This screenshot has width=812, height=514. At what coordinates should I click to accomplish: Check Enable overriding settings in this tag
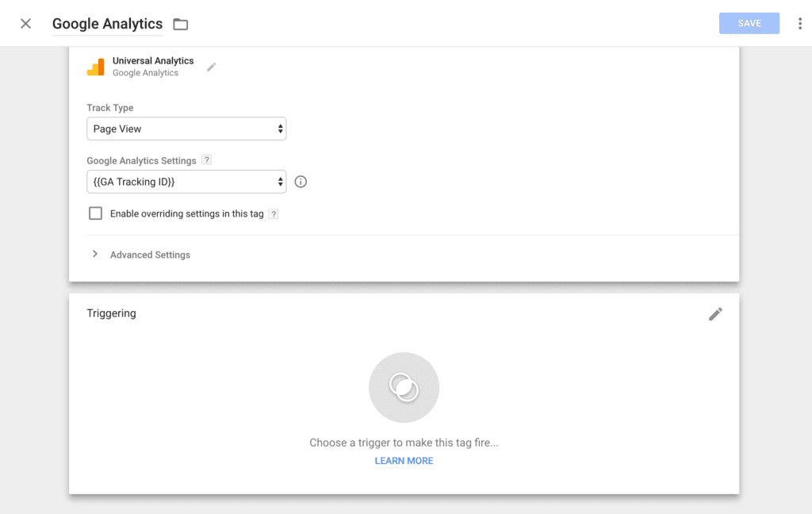95,213
